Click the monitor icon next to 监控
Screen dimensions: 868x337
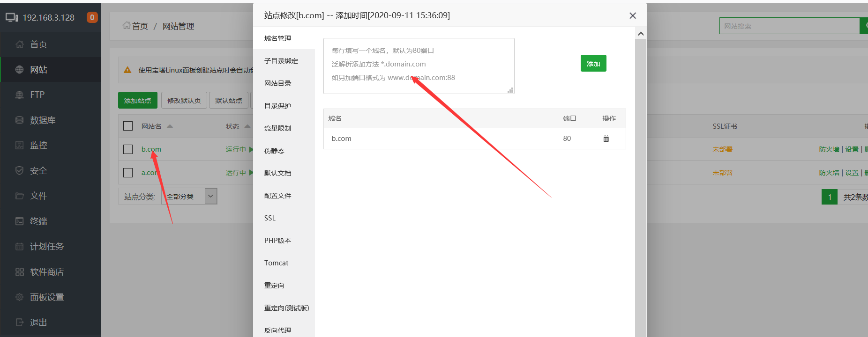(x=19, y=146)
